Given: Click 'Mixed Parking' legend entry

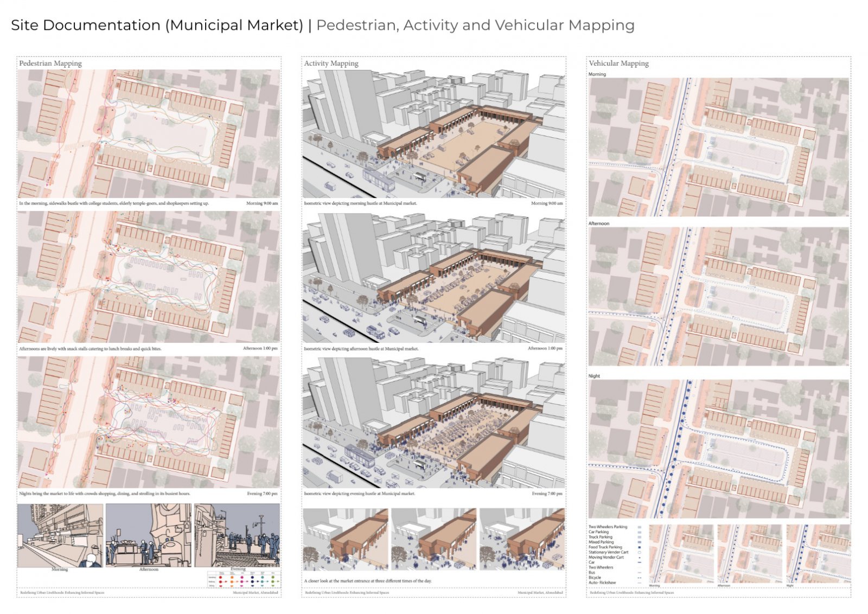Looking at the screenshot, I should [601, 542].
